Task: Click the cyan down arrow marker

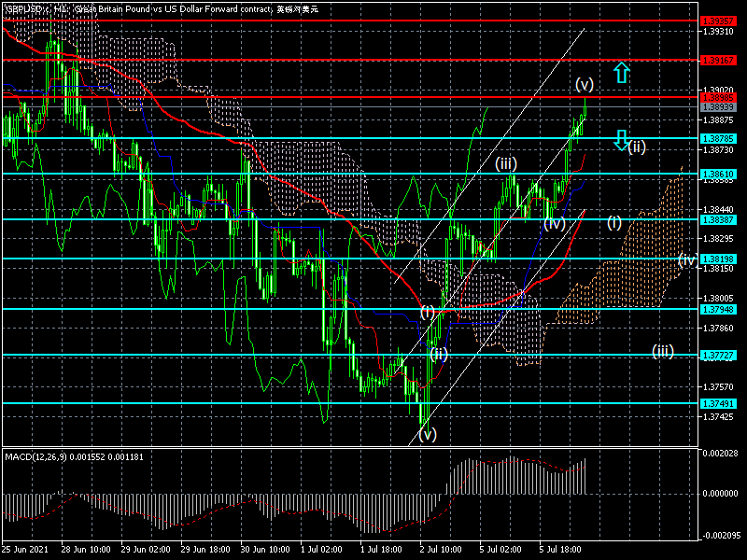Action: [x=622, y=140]
